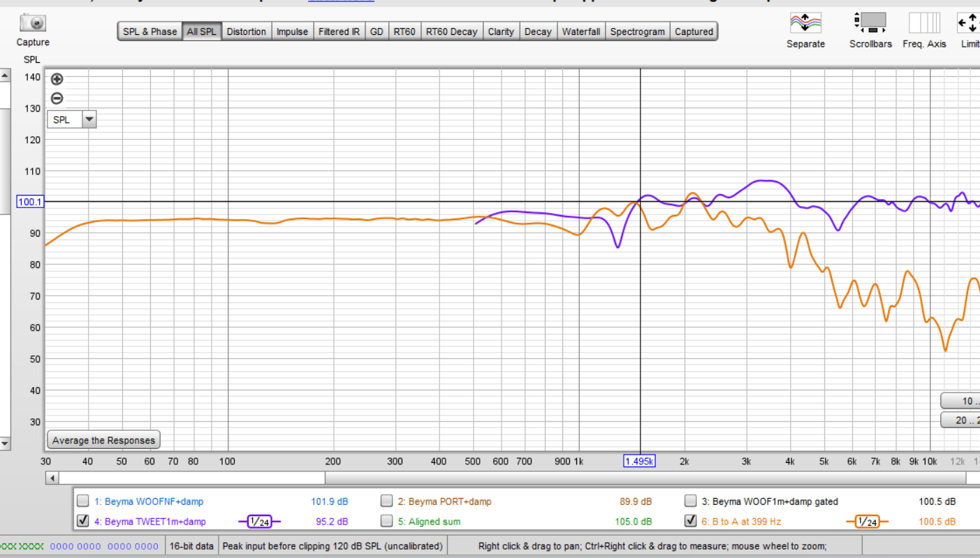This screenshot has height=558, width=980.
Task: Click the 1.495k frequency cursor label
Action: (640, 461)
